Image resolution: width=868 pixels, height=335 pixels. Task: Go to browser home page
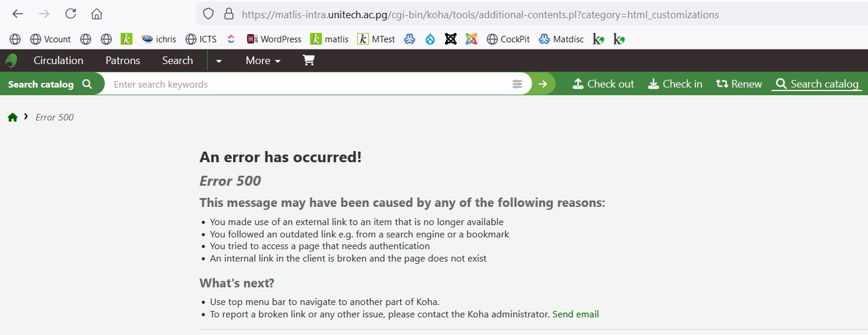pyautogui.click(x=97, y=14)
